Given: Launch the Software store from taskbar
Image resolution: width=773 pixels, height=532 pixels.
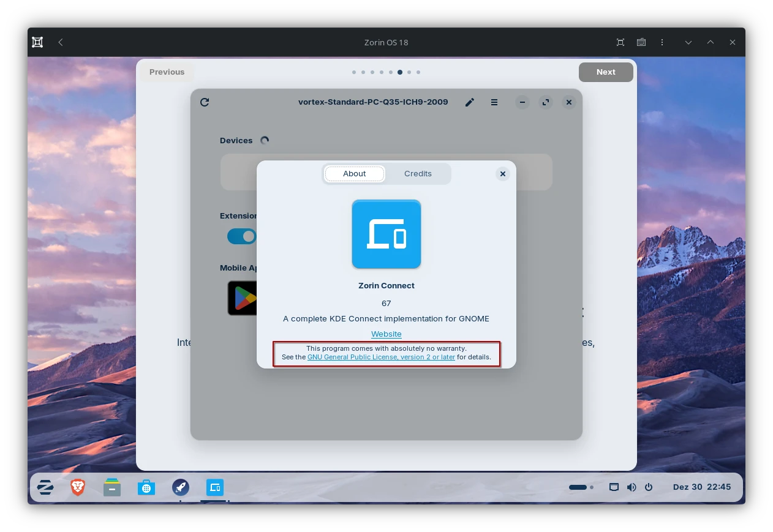Looking at the screenshot, I should point(146,487).
